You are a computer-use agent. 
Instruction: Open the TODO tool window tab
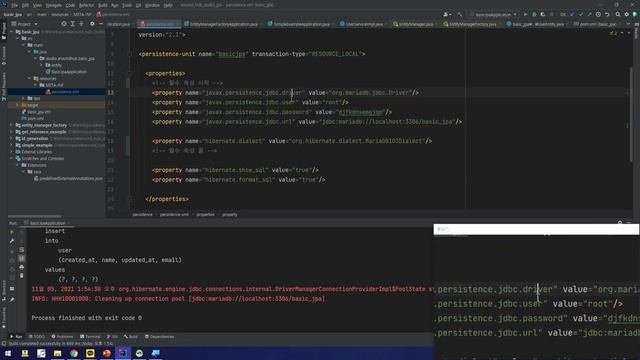[37, 337]
